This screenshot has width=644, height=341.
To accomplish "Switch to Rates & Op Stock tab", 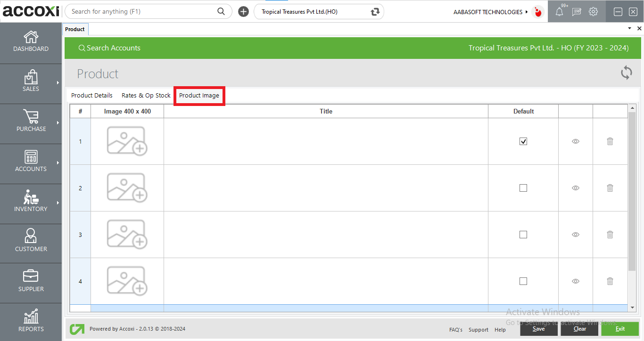I will click(146, 96).
